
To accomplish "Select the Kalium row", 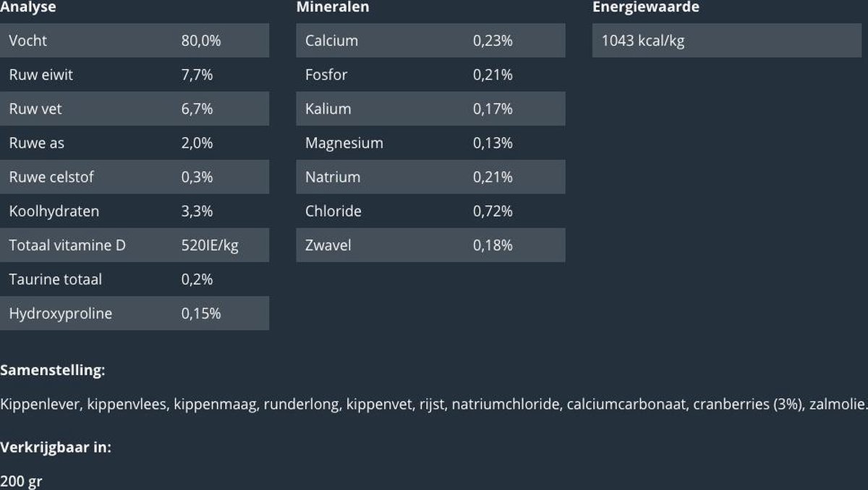I will (430, 109).
